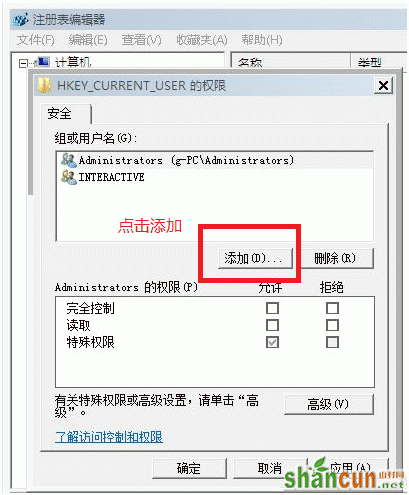Click the Registry Editor title bar icon

pos(21,19)
